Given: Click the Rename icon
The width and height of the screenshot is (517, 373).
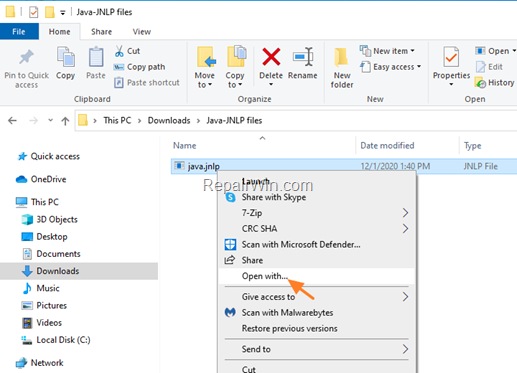Looking at the screenshot, I should [303, 57].
